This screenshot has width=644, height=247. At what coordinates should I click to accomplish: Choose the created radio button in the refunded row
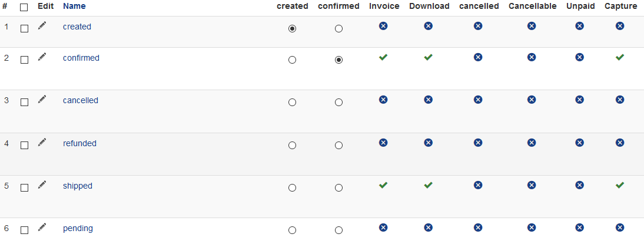292,145
